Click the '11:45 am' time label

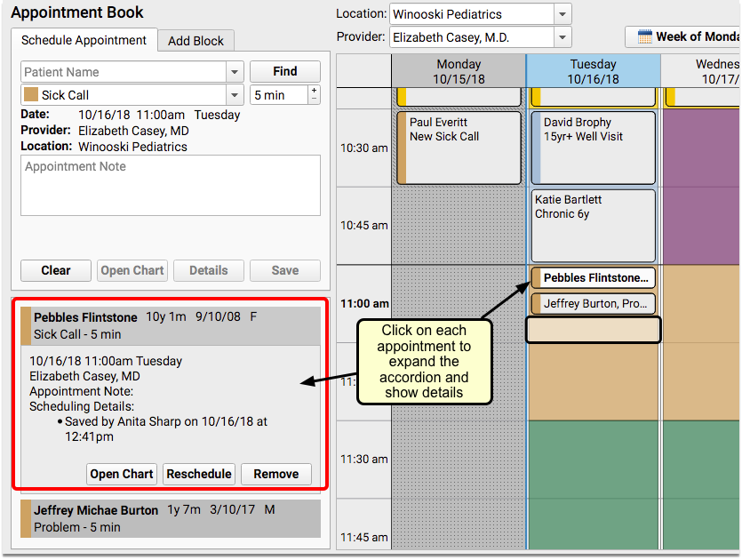364,537
